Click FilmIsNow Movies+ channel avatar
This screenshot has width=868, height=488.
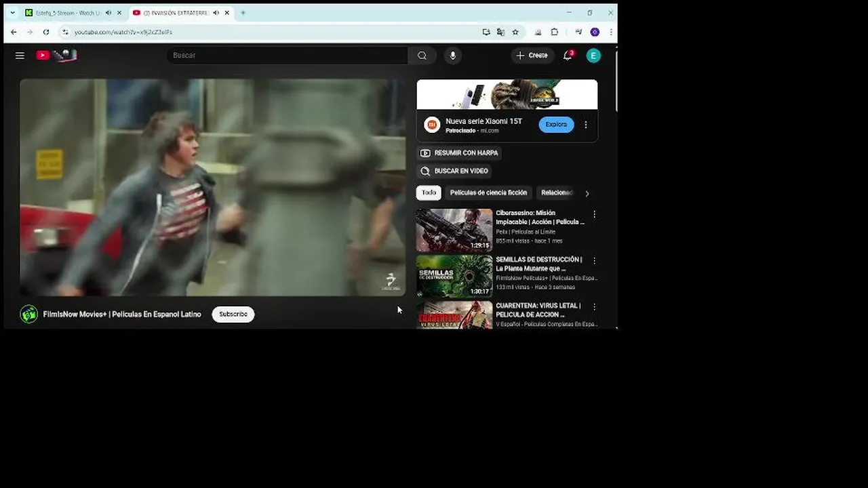pyautogui.click(x=28, y=314)
